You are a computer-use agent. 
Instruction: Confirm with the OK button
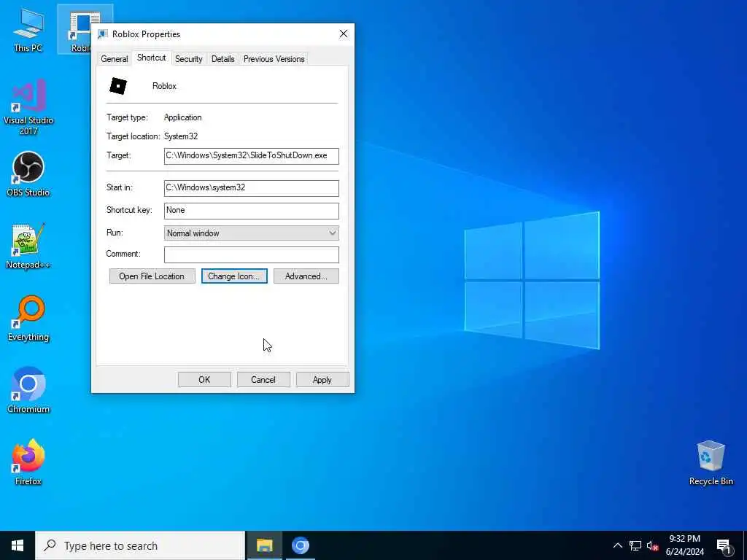(x=204, y=379)
